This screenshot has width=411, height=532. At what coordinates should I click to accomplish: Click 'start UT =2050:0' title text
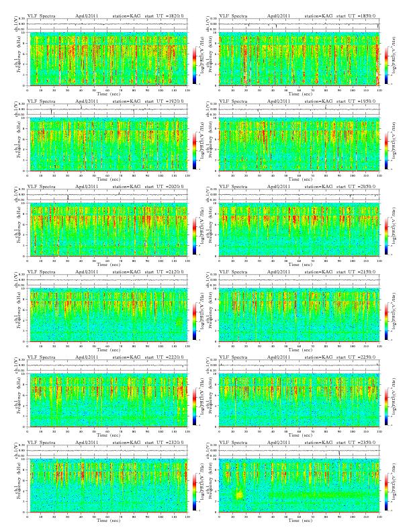coord(356,187)
